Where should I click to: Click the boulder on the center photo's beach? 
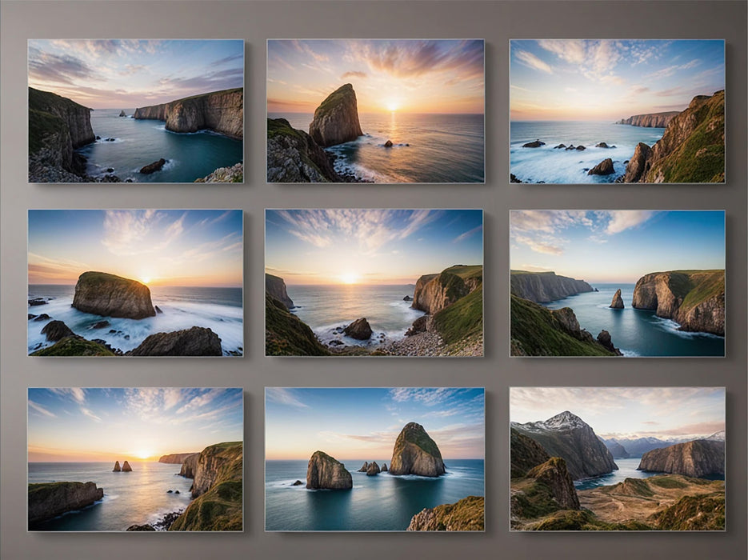[x=358, y=329]
